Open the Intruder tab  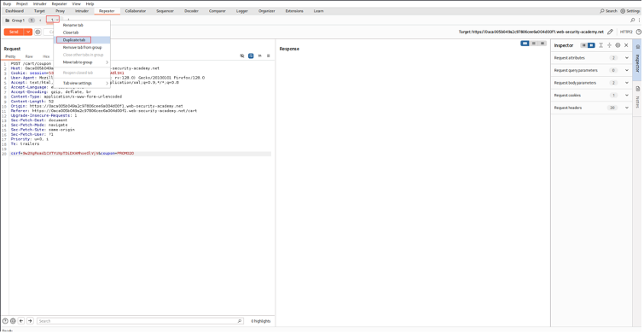82,11
